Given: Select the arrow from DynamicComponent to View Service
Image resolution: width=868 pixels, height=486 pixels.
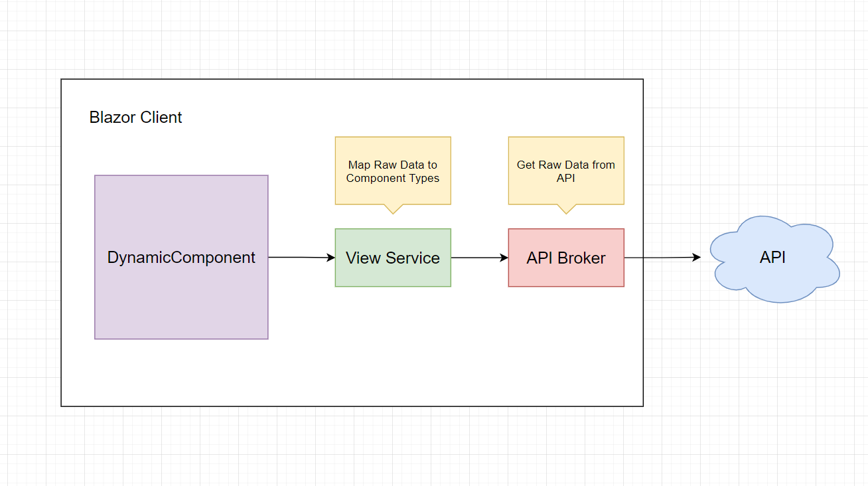Looking at the screenshot, I should coord(302,257).
